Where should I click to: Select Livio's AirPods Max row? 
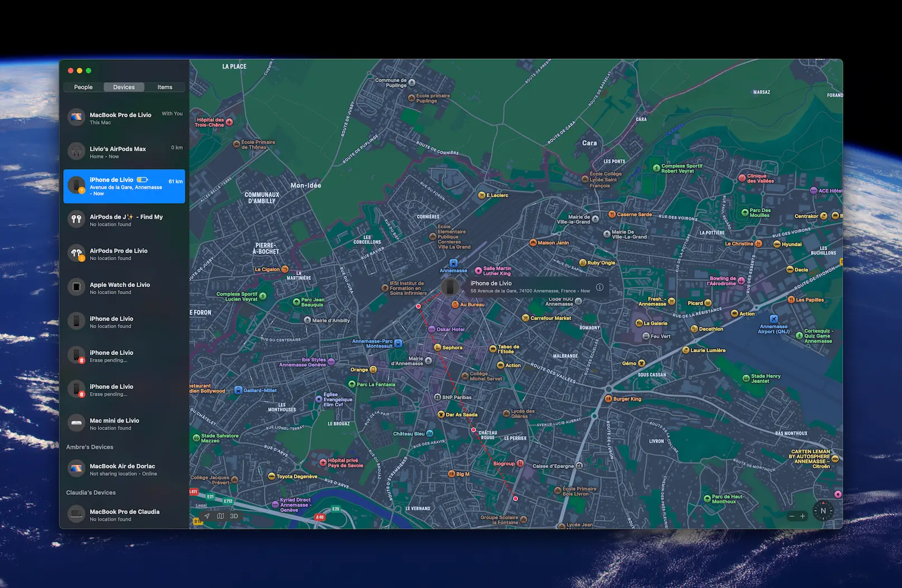click(124, 152)
